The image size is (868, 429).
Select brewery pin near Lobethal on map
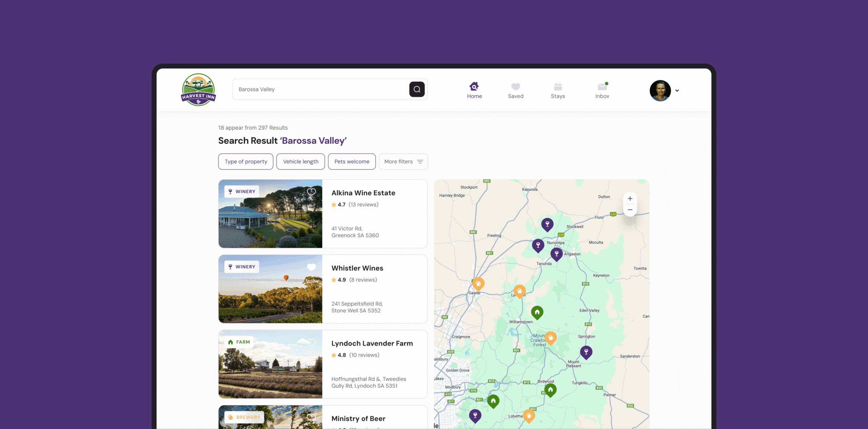pyautogui.click(x=528, y=416)
